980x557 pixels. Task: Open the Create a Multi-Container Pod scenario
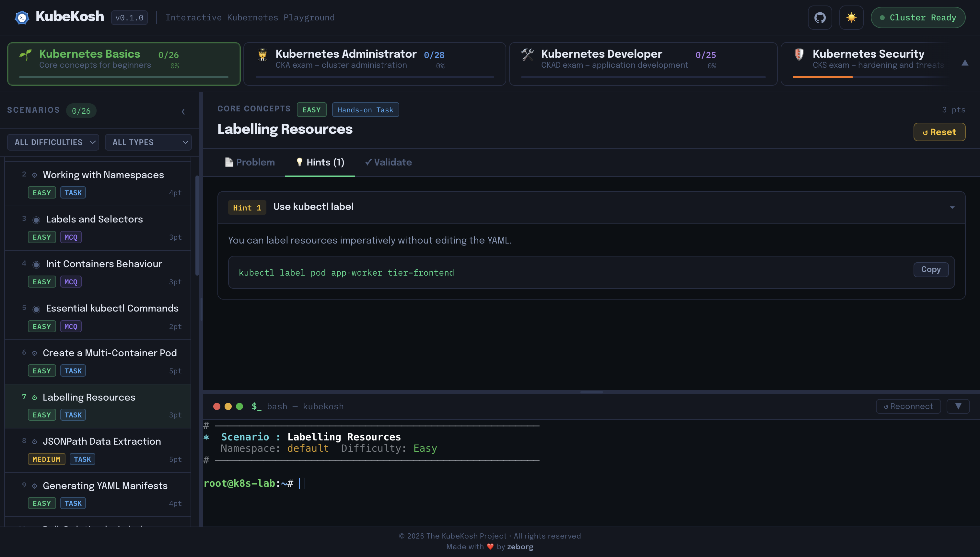(98, 362)
